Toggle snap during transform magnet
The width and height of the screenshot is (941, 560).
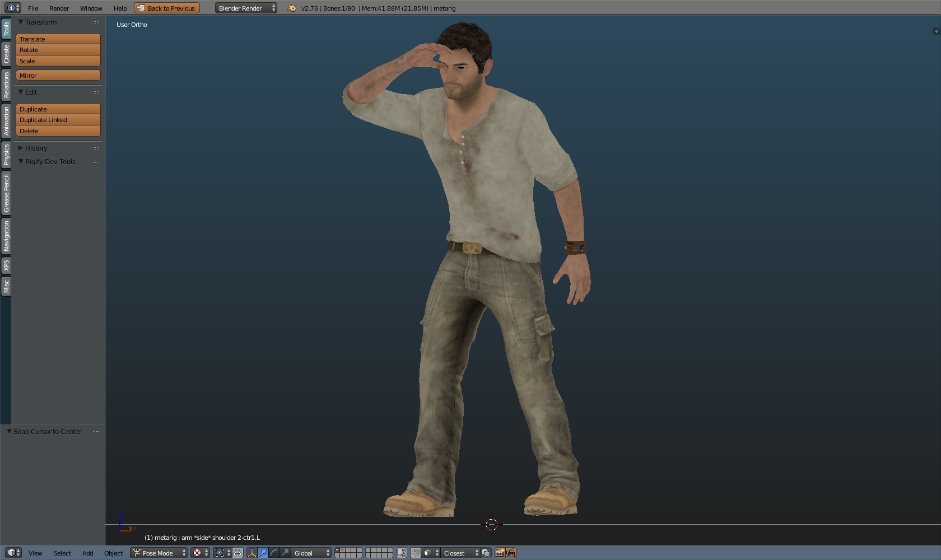(415, 553)
